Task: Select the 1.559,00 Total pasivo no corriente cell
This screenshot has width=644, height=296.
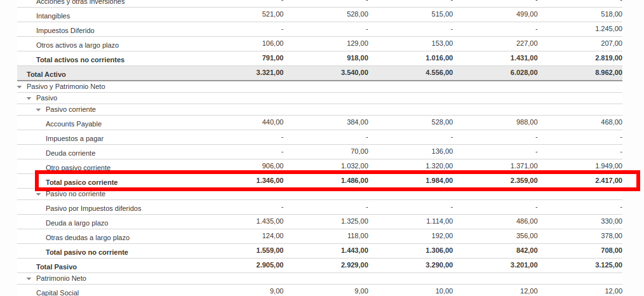Action: [270, 250]
